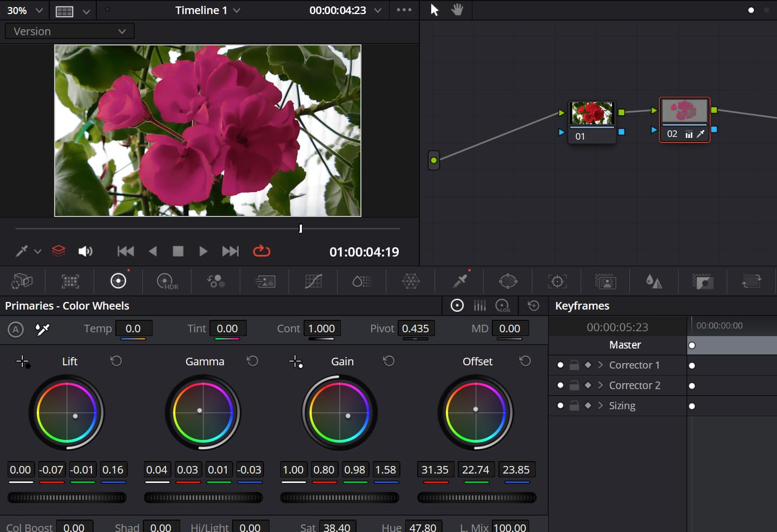Open the Sizing palette

pos(751,281)
